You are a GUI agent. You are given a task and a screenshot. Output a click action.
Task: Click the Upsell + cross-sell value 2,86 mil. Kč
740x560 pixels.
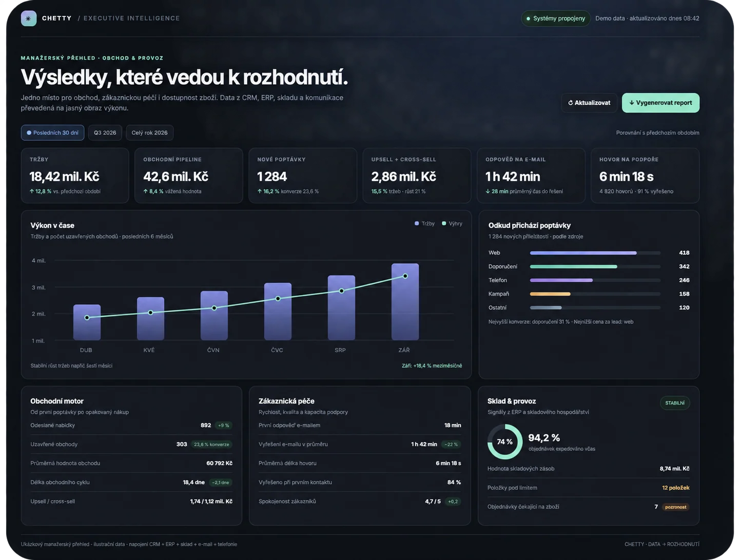coord(404,177)
